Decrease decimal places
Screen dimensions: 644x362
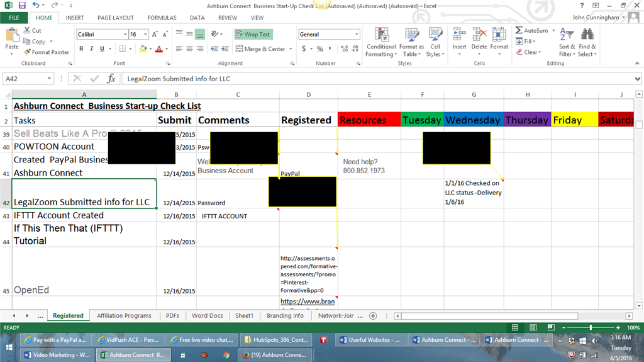point(355,48)
